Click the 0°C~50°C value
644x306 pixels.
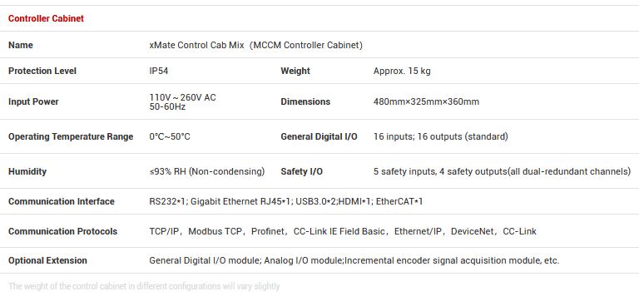click(x=170, y=136)
